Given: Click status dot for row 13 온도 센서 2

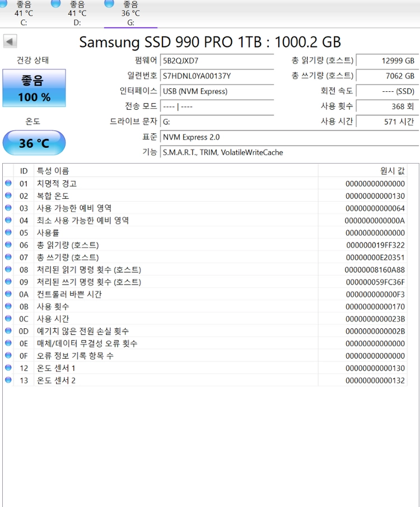Looking at the screenshot, I should (x=8, y=380).
